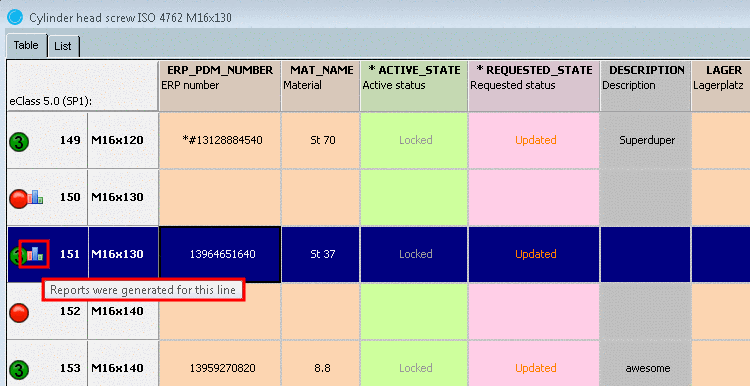Click the eClass 5.0 (SP1) label
Viewport: 750px width, 386px height.
point(50,101)
